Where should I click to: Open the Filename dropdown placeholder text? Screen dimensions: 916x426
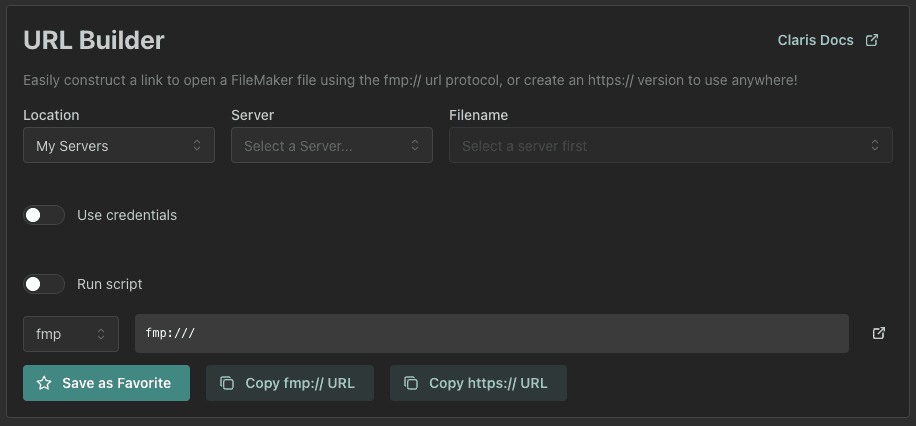pos(525,146)
